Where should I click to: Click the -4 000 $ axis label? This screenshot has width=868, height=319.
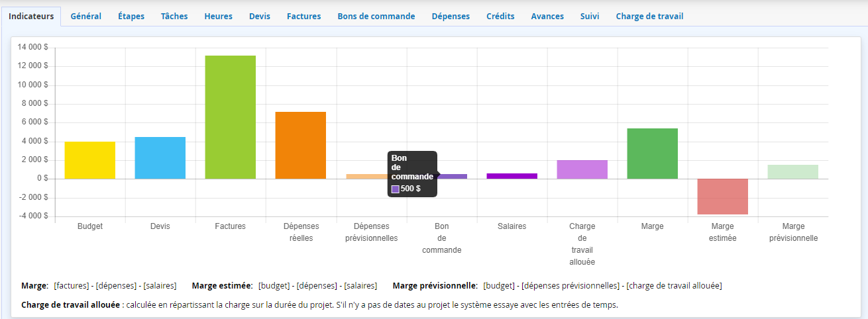point(34,216)
